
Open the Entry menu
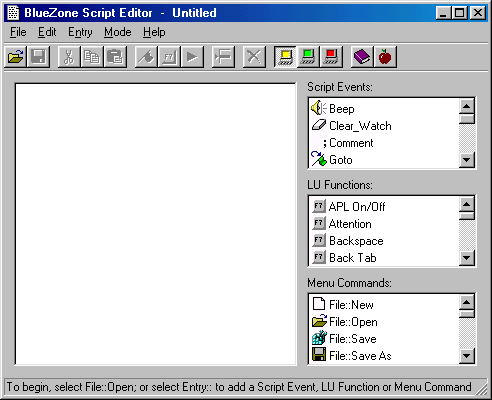click(80, 32)
